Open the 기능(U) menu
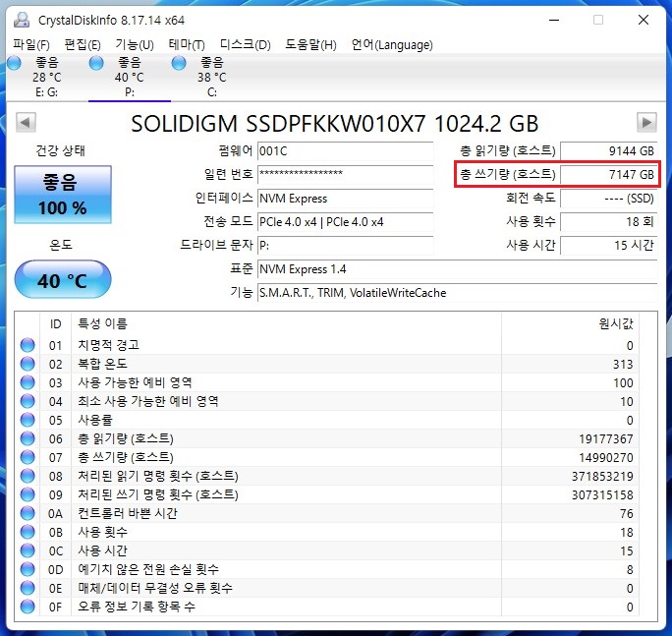Viewport: 672px width, 636px height. pos(135,44)
